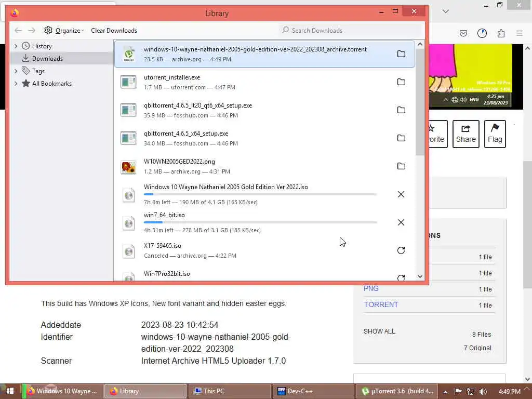Open folder for the .torrent download
532x399 pixels.
(401, 54)
